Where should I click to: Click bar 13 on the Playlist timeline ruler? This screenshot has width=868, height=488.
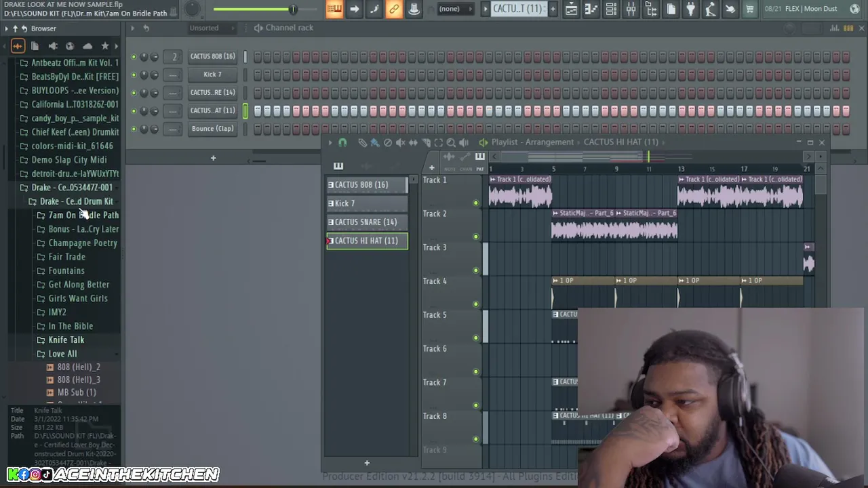click(x=681, y=169)
